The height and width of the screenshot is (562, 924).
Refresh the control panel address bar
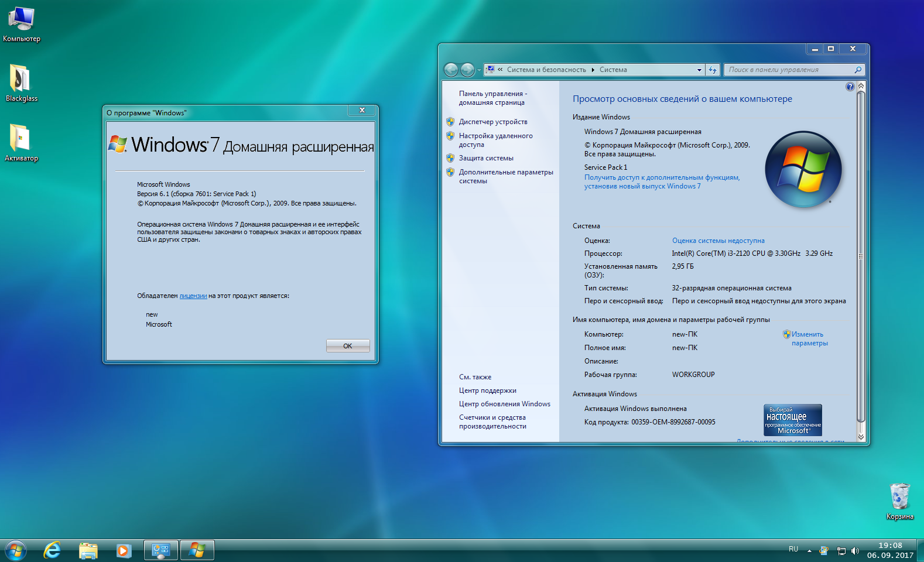(713, 70)
